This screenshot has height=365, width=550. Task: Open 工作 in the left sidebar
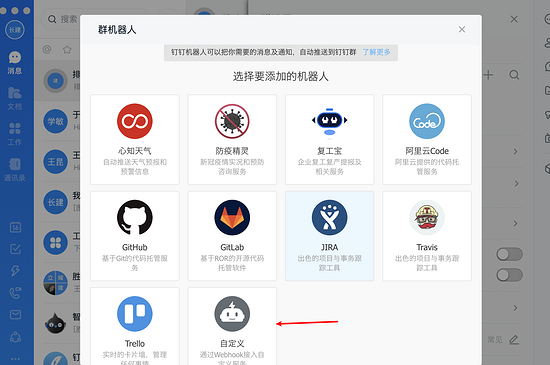tap(15, 134)
